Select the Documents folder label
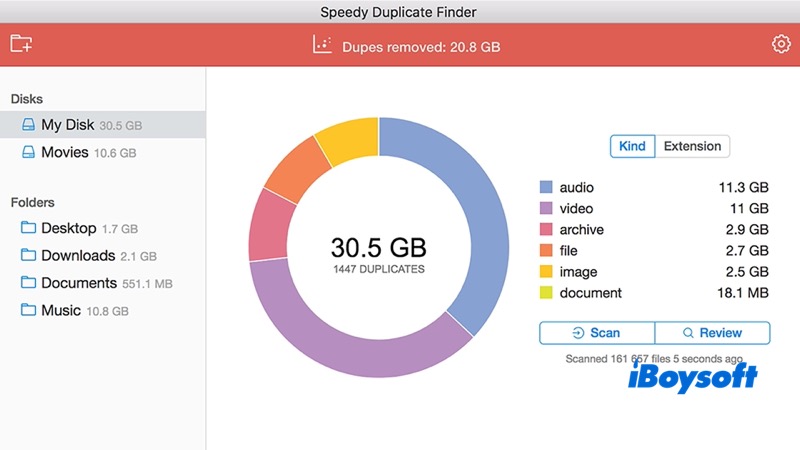Image resolution: width=800 pixels, height=450 pixels. coord(79,283)
